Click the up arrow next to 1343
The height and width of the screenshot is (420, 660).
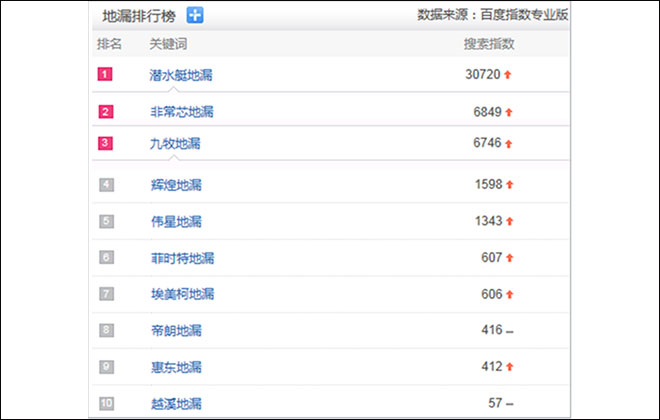(x=510, y=221)
